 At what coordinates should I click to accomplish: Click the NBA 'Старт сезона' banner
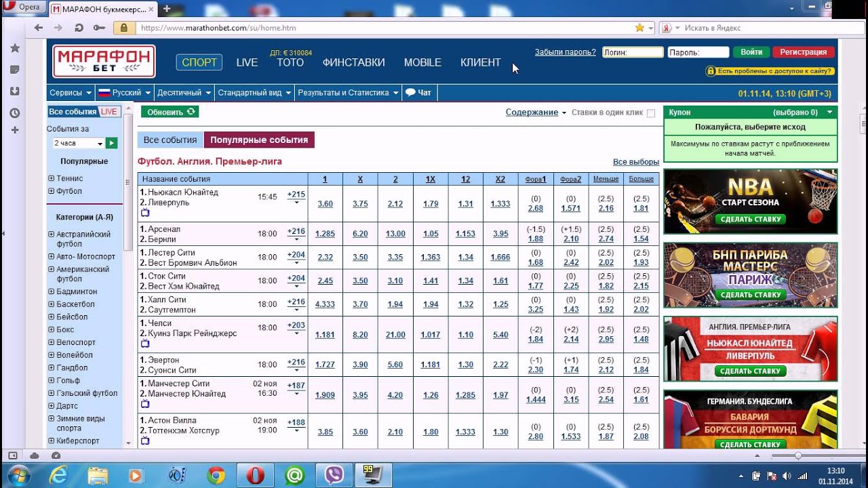coord(751,202)
